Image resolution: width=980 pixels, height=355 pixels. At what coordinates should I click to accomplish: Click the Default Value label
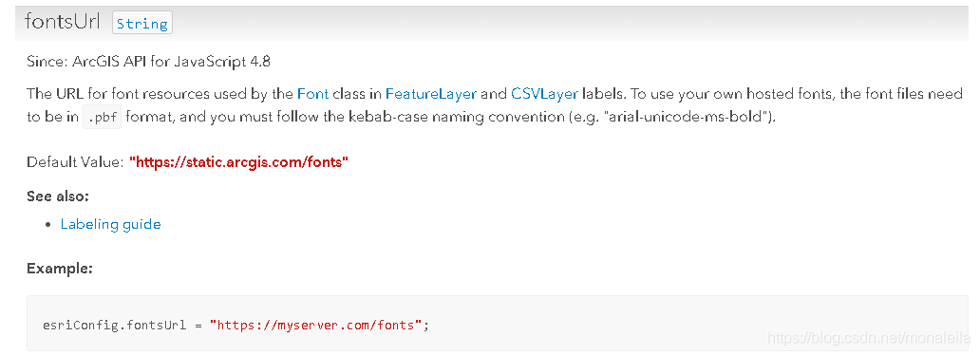click(x=76, y=162)
